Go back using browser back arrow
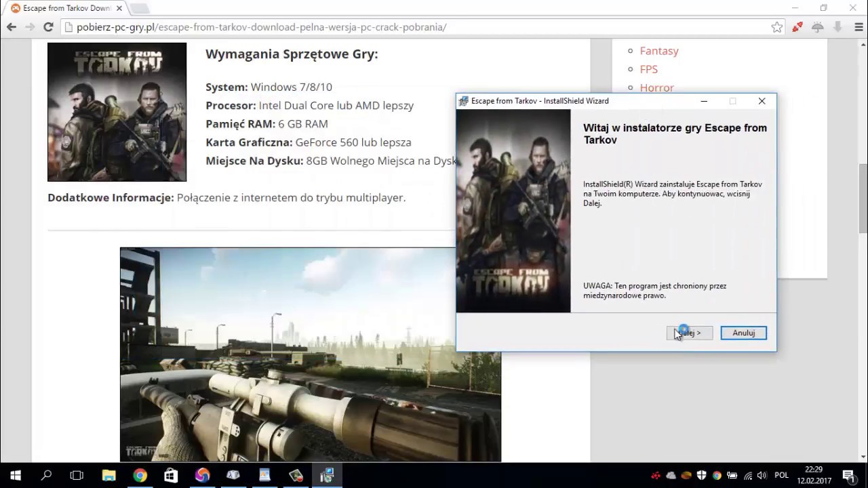The width and height of the screenshot is (868, 488). (x=12, y=27)
